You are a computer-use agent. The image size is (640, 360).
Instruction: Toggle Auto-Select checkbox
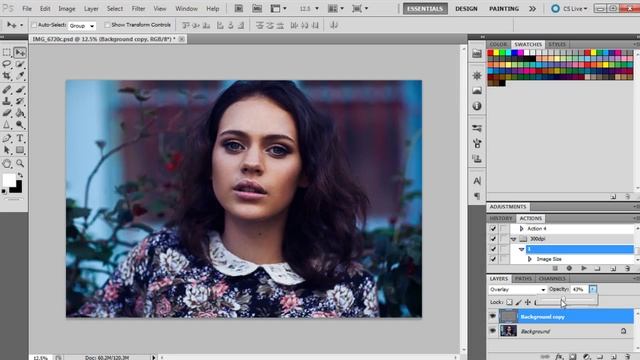click(x=34, y=25)
